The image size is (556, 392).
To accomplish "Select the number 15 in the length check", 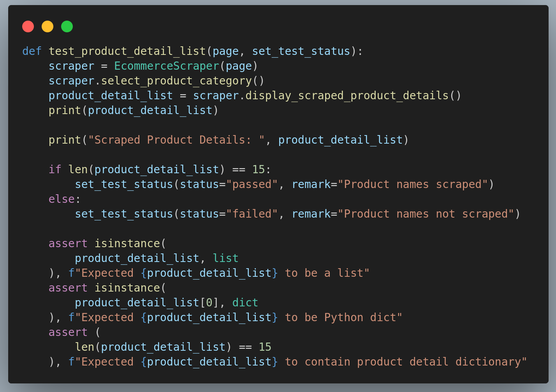I will pyautogui.click(x=266, y=346).
